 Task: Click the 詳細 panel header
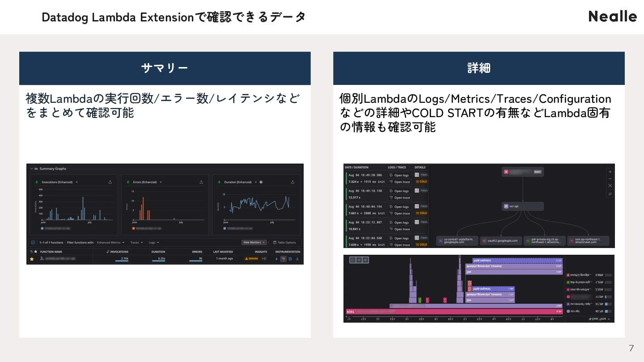point(479,68)
